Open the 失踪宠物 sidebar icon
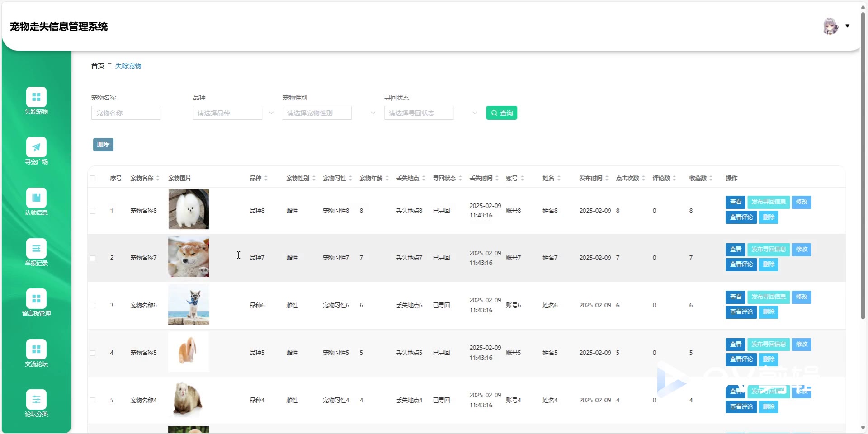The width and height of the screenshot is (868, 434). tap(36, 97)
